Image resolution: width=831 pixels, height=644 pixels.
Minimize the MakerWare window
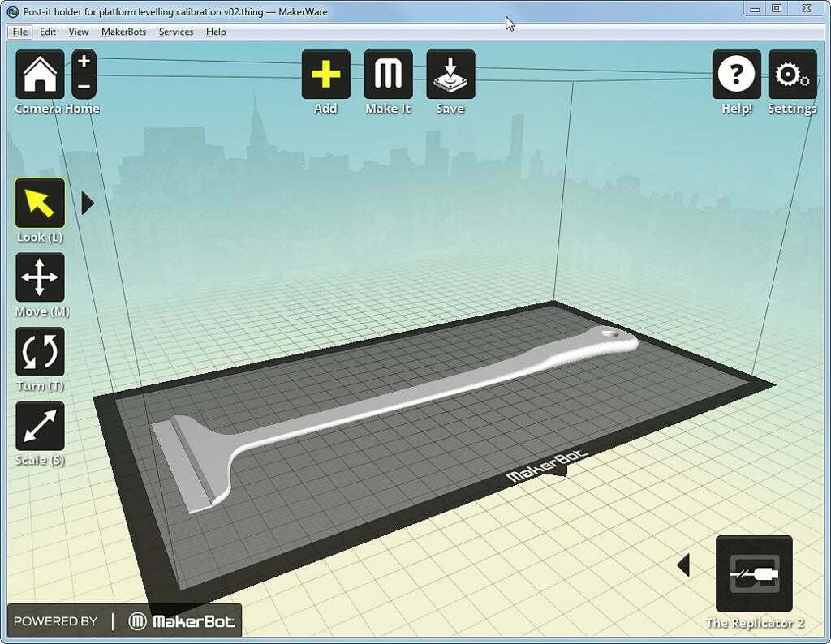tap(756, 9)
